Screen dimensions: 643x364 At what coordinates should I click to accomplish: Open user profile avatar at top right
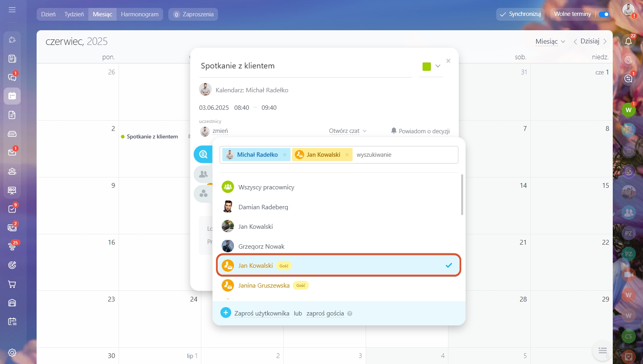(x=629, y=10)
